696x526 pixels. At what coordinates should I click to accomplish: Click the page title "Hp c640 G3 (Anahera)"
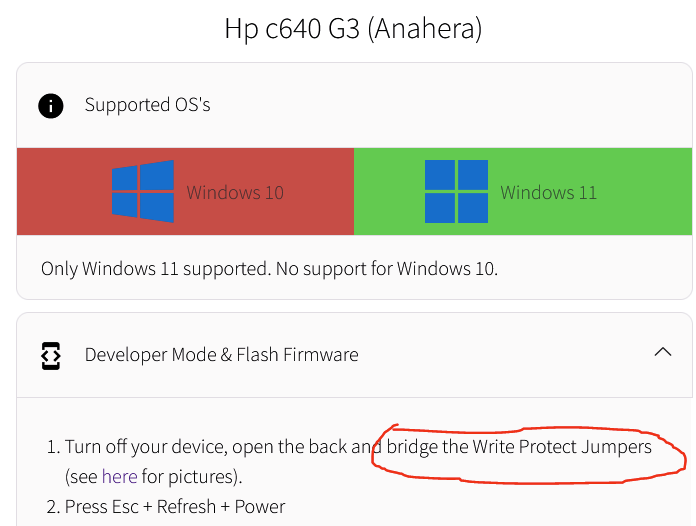353,29
